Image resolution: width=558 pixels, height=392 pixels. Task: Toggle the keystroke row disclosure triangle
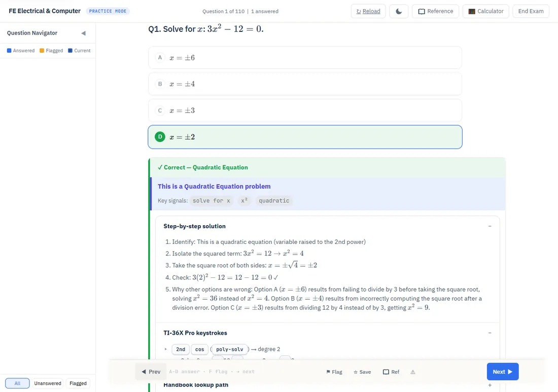[x=166, y=349]
